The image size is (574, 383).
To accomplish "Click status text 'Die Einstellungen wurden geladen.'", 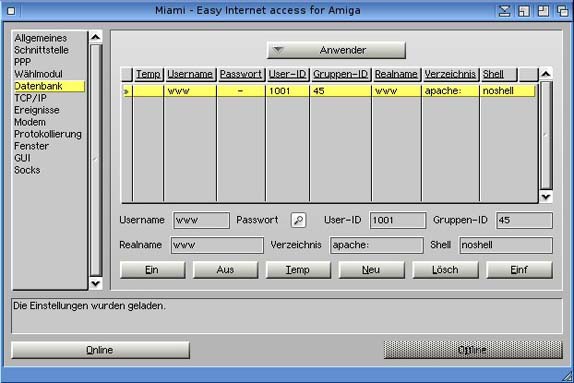I will tap(89, 306).
